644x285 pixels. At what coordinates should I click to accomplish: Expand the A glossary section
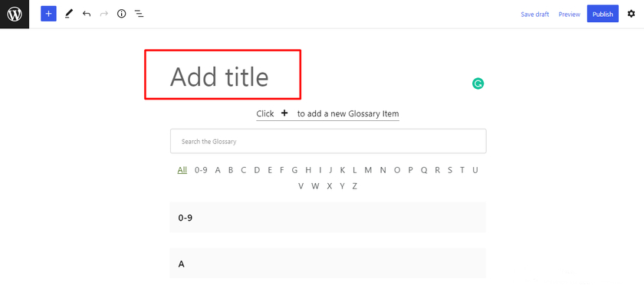pos(328,264)
